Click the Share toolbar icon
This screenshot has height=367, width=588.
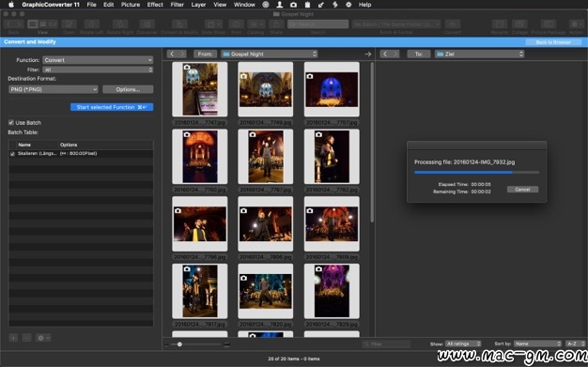(276, 24)
